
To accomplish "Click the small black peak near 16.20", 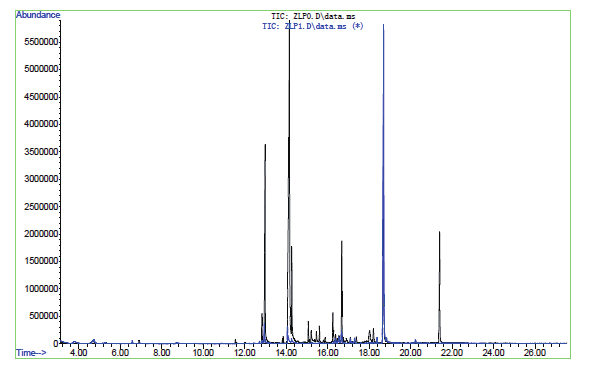I will [x=333, y=314].
